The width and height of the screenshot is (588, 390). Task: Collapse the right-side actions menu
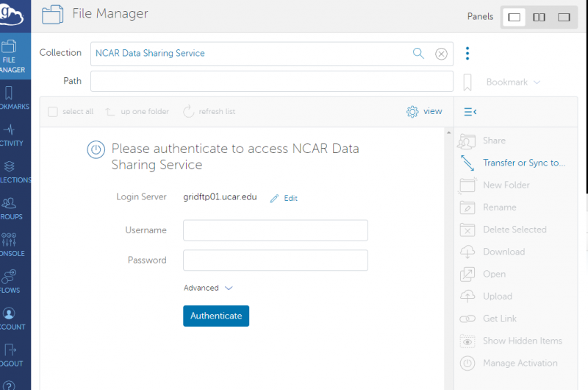coord(470,112)
